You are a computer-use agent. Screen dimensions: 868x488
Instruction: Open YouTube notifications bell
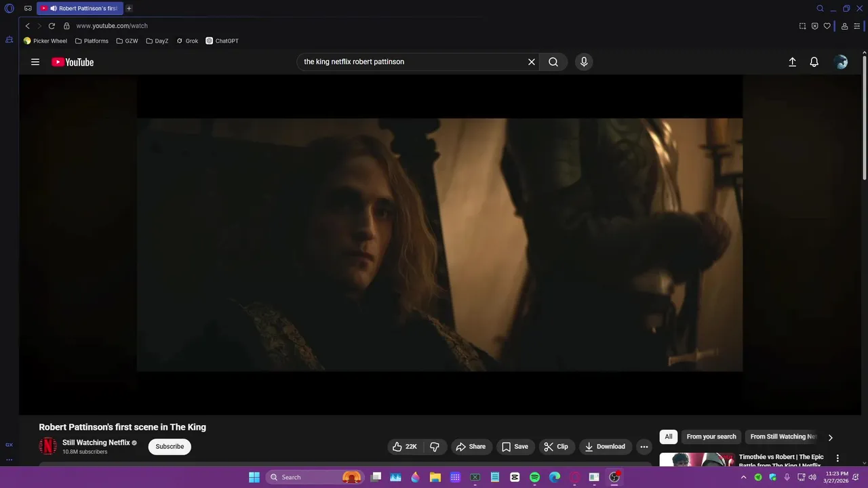click(x=814, y=62)
